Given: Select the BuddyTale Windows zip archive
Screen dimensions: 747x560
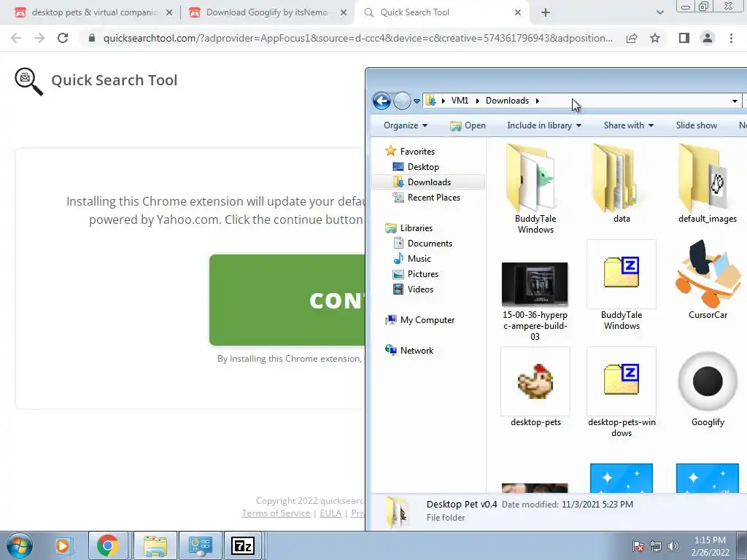Looking at the screenshot, I should (x=622, y=273).
